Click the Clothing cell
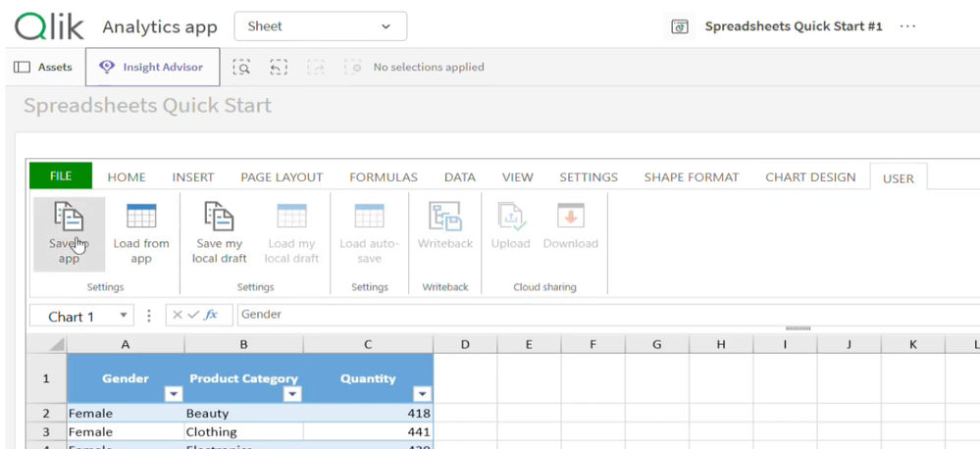 [x=243, y=431]
